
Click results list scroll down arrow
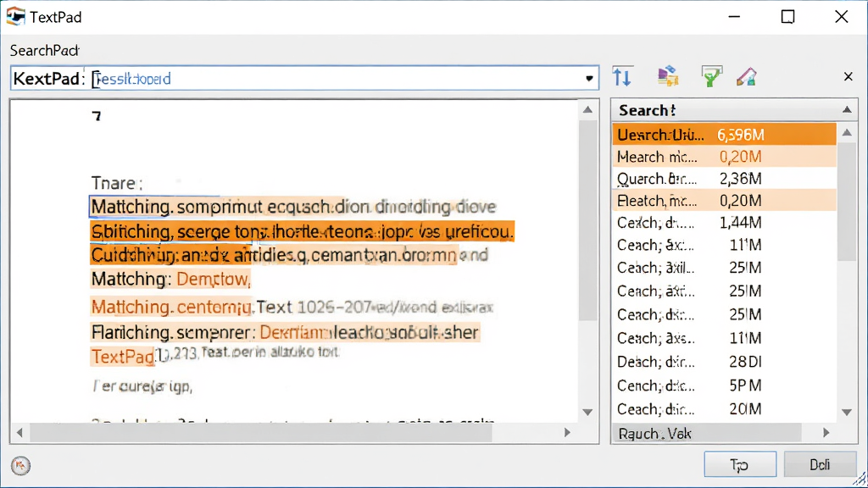tap(847, 413)
